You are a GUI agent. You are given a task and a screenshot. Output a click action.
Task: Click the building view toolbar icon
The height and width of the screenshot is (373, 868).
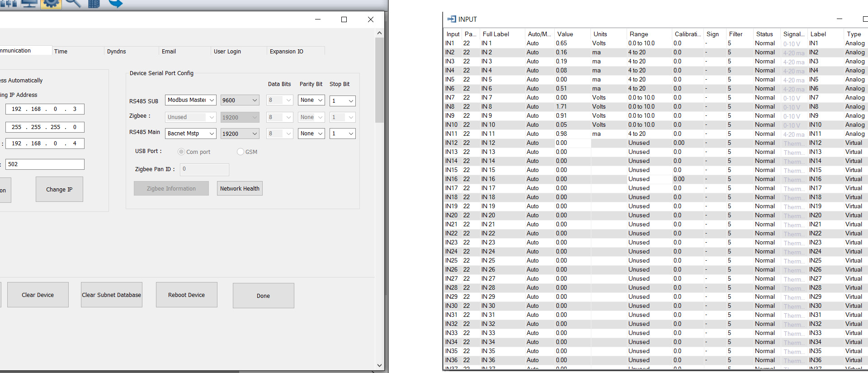(94, 4)
